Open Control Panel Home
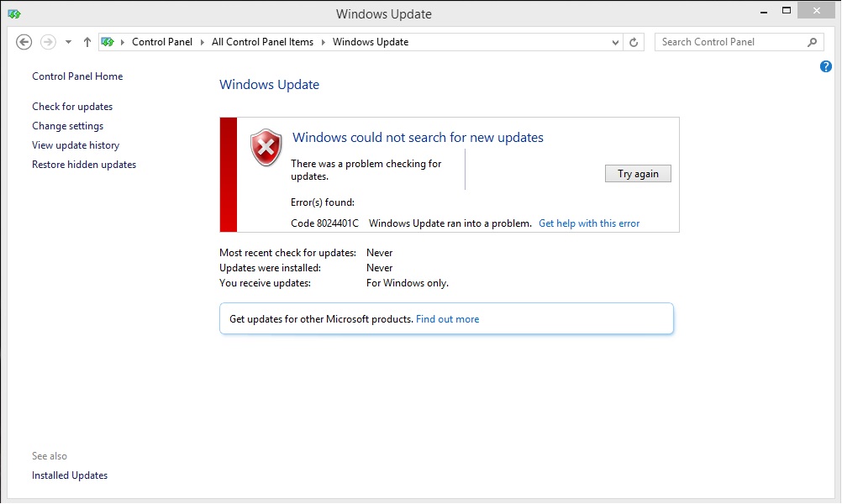Screen dimensions: 842x504 [77, 76]
